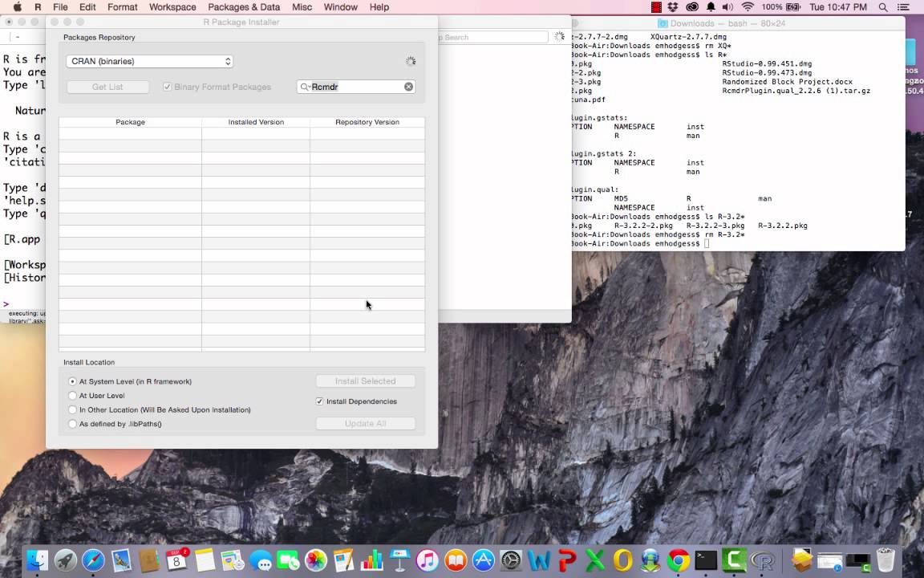
Task: Open Keynote from the dock
Action: pyautogui.click(x=399, y=560)
